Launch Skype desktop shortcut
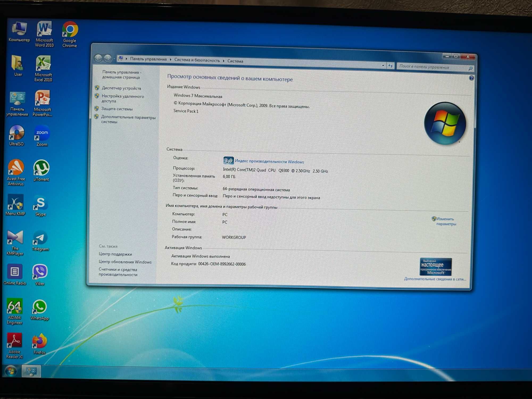Image resolution: width=532 pixels, height=399 pixels. (40, 206)
